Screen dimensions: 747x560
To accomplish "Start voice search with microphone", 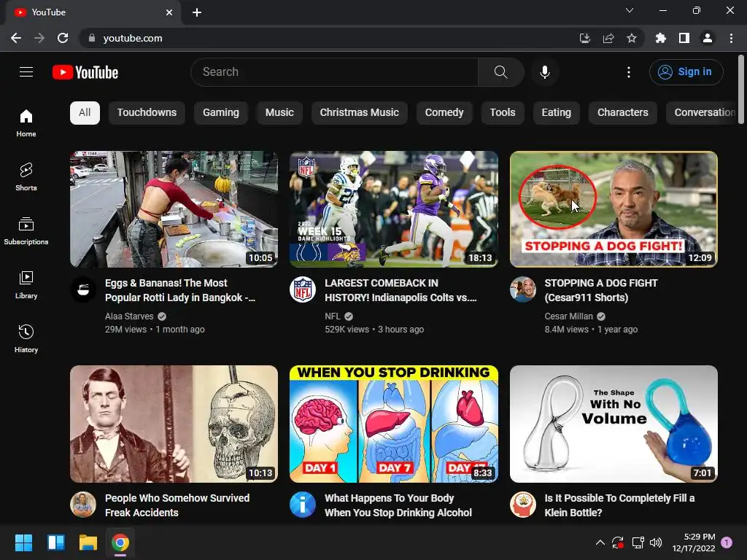I will click(544, 72).
